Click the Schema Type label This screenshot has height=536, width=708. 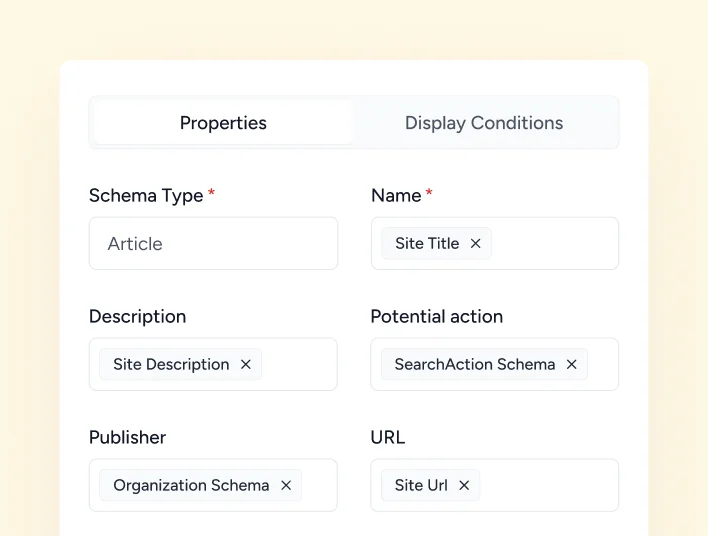click(146, 196)
